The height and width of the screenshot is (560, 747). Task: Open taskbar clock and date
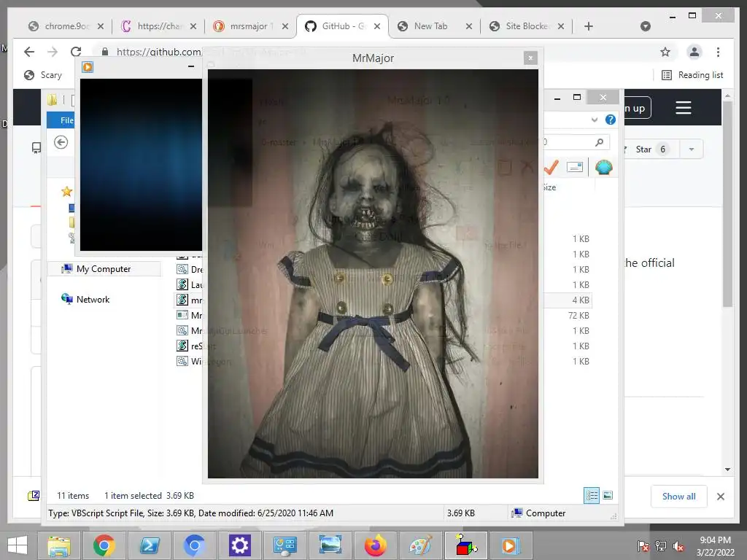[715, 546]
